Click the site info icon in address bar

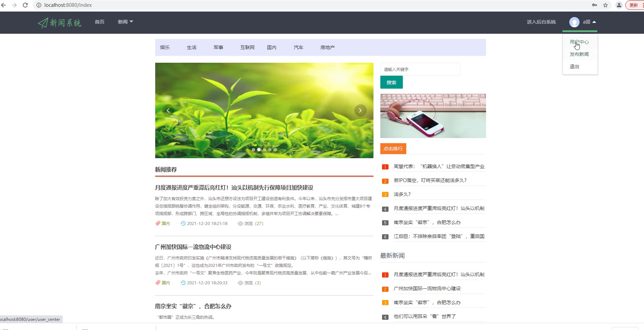(x=39, y=5)
